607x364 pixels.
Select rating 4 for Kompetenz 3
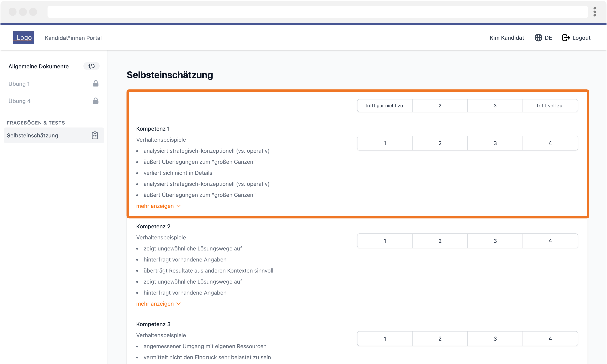coord(550,338)
